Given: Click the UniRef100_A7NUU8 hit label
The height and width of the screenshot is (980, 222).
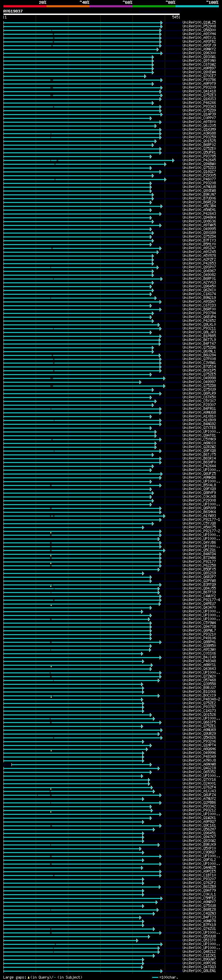Looking at the screenshot, I should pos(199,187).
